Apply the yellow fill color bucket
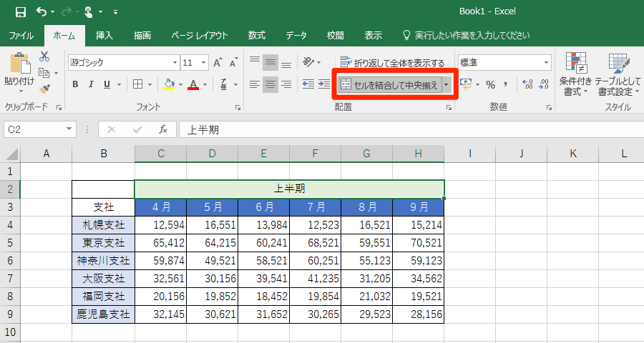Viewport: 644px width, 343px height. 169,84
